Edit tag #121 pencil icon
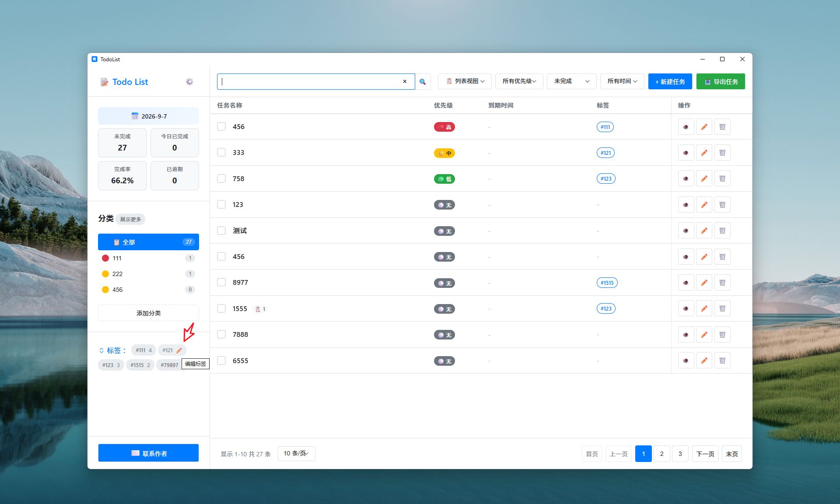Screen dimensions: 840x504 point(179,350)
